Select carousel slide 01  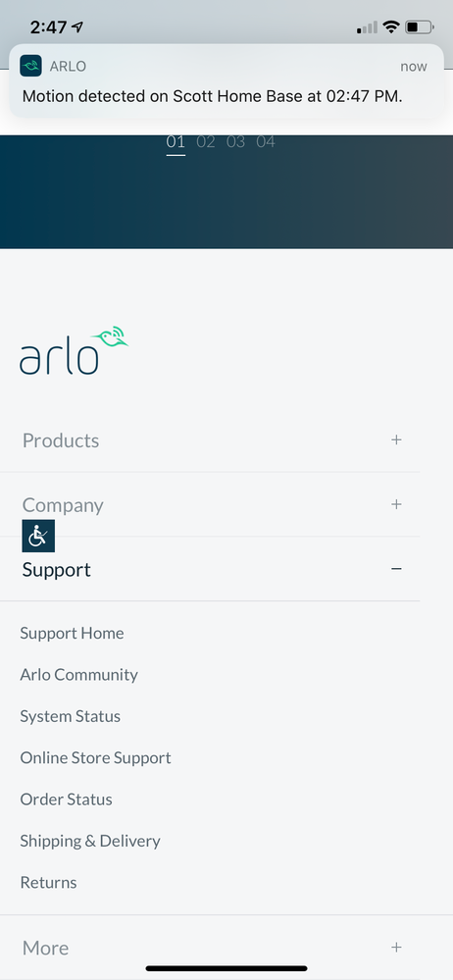[x=176, y=144]
